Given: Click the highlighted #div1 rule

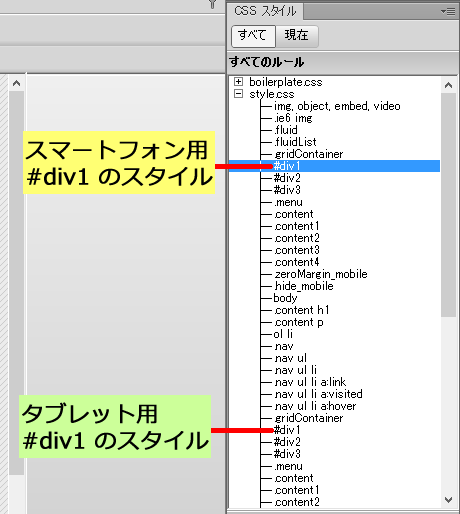Looking at the screenshot, I should coord(334,166).
